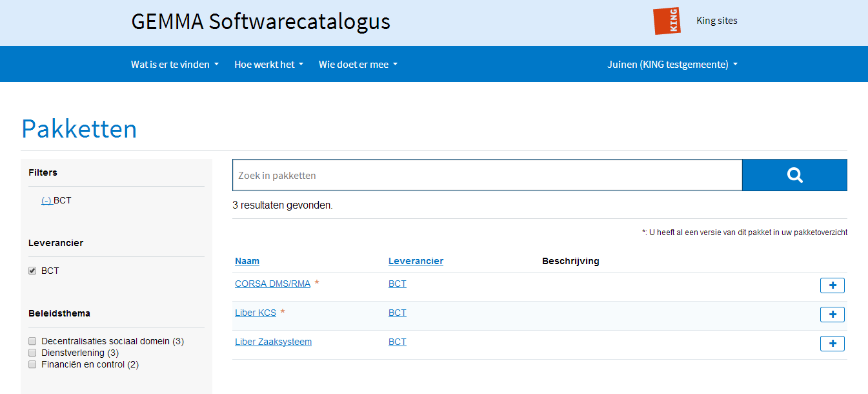
Task: Click the Beschrijving column header
Action: 570,261
